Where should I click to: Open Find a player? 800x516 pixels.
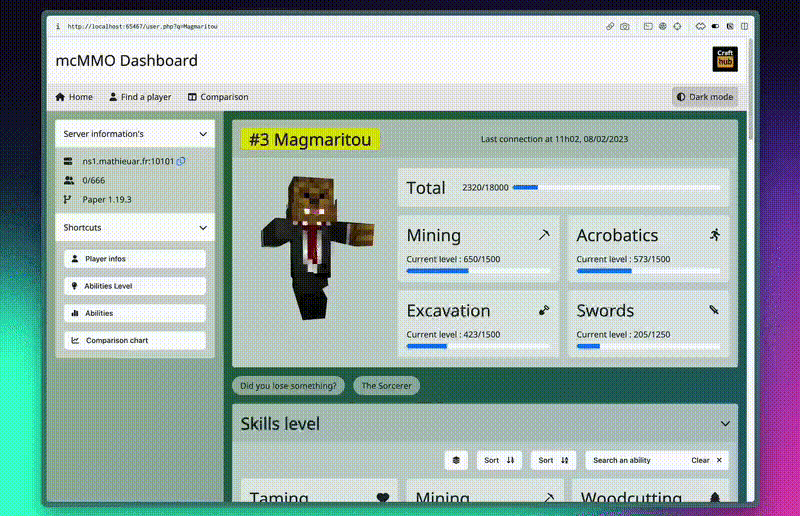[x=140, y=96]
